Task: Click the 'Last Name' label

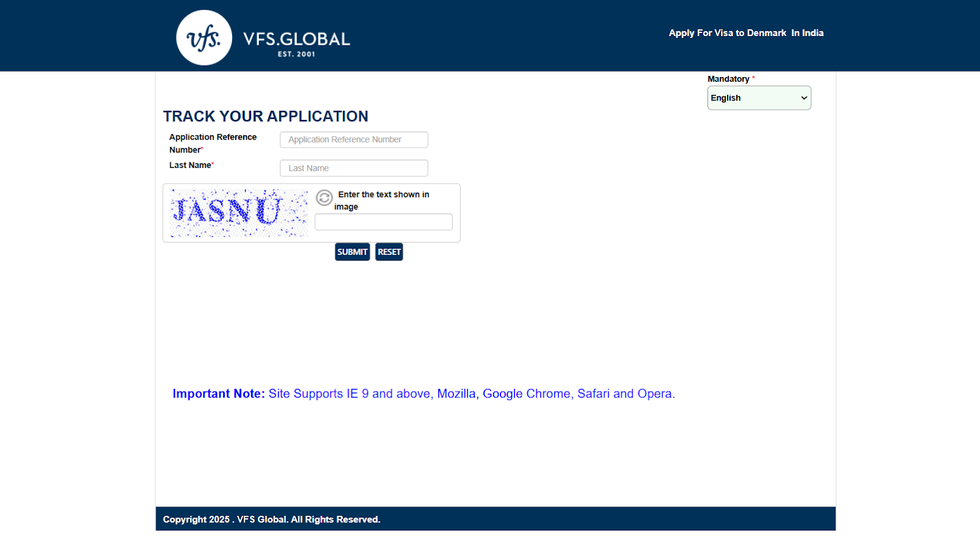Action: click(190, 165)
